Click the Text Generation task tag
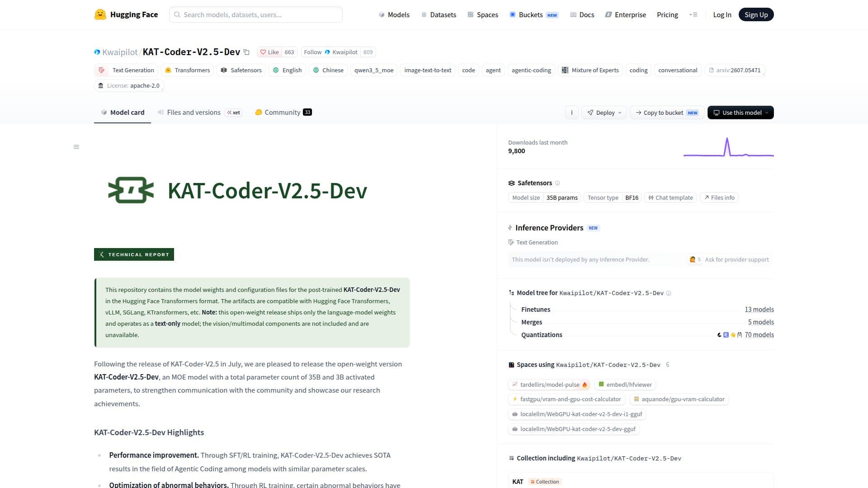868x488 pixels. click(x=126, y=70)
